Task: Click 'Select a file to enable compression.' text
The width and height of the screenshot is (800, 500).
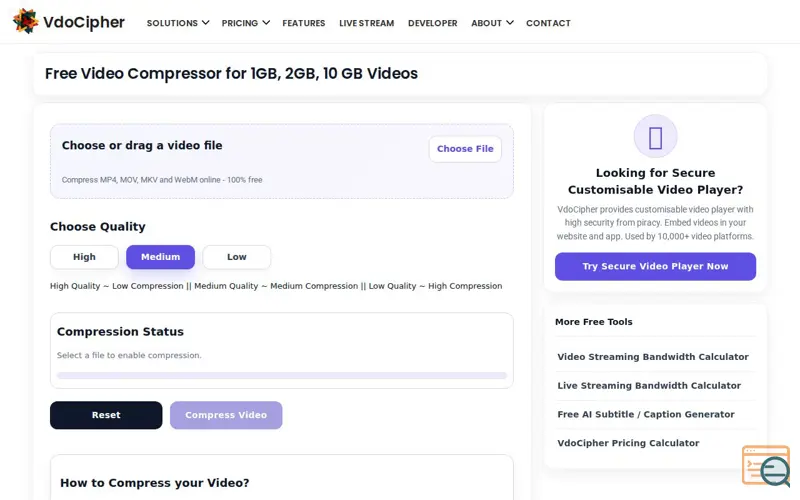Action: [x=129, y=355]
